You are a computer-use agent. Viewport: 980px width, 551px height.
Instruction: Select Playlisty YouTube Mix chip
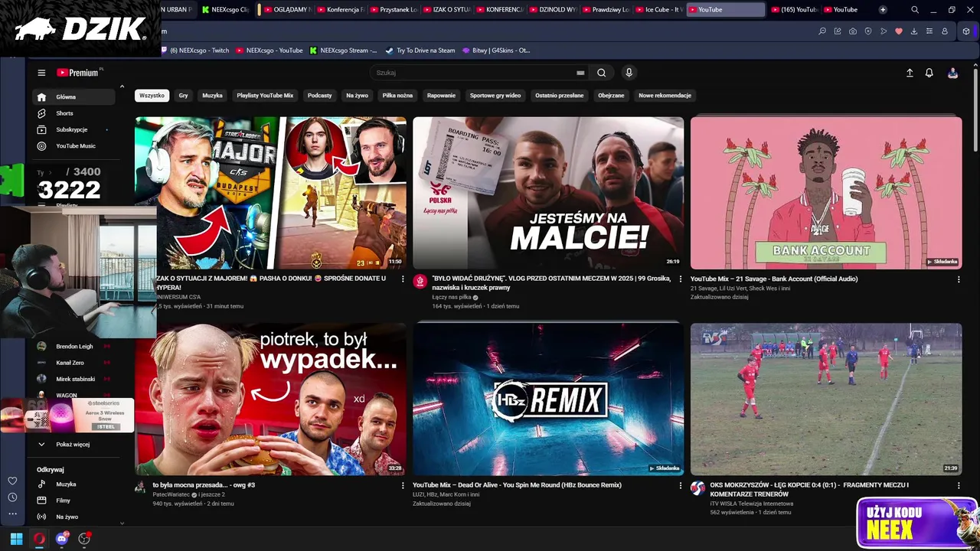pyautogui.click(x=265, y=96)
